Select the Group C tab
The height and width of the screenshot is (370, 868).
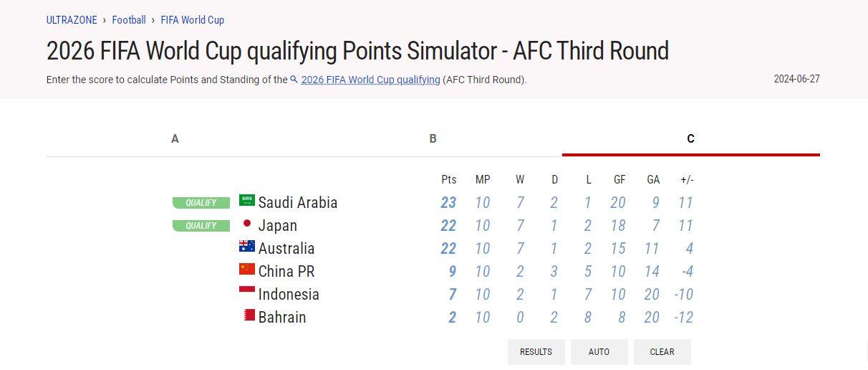coord(690,139)
